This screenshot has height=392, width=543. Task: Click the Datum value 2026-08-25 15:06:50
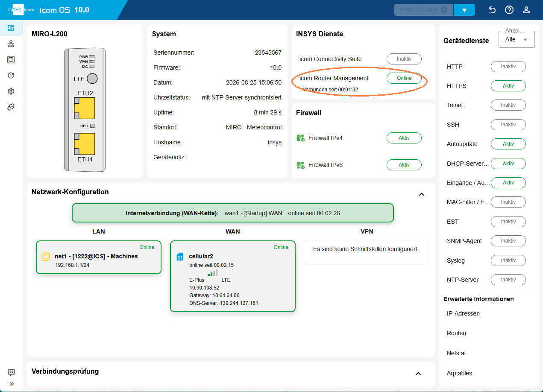coord(254,82)
